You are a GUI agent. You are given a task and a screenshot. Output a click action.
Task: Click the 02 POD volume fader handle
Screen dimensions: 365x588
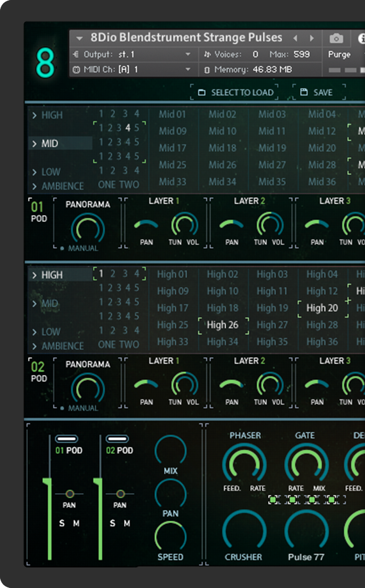[x=98, y=481]
